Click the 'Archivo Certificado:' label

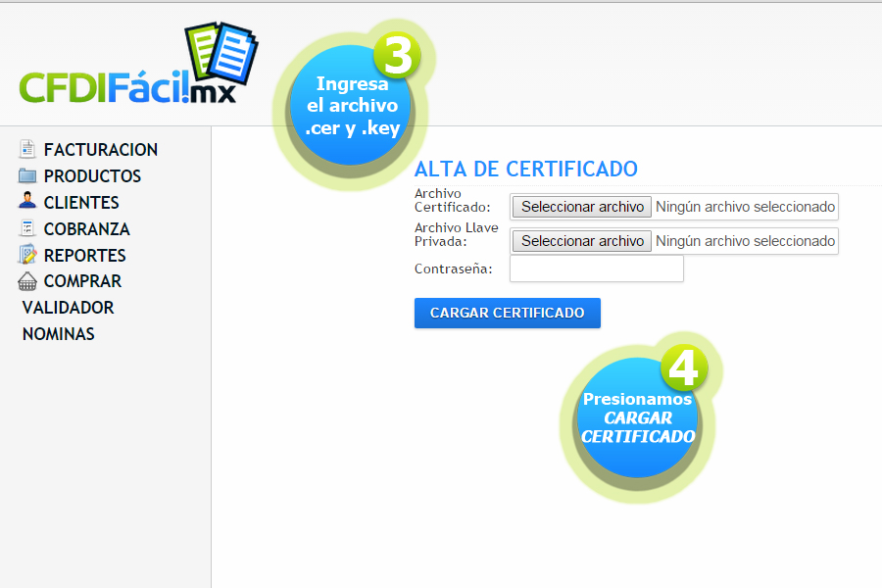tap(452, 200)
